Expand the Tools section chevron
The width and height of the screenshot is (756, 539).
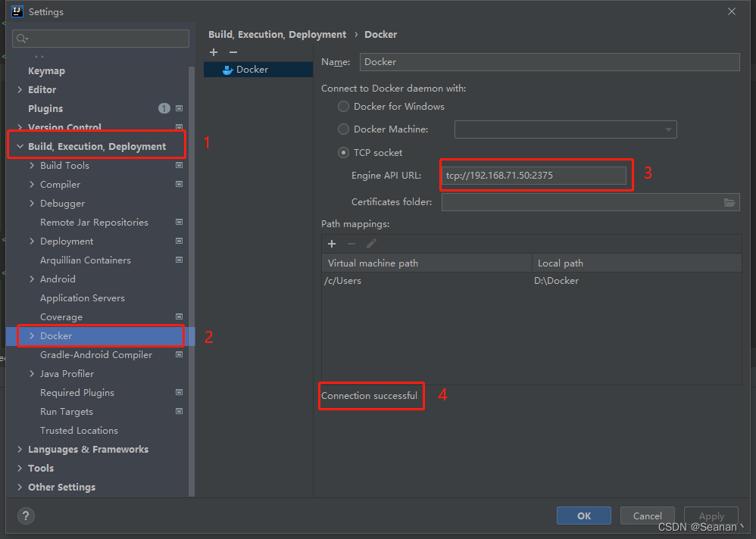20,468
